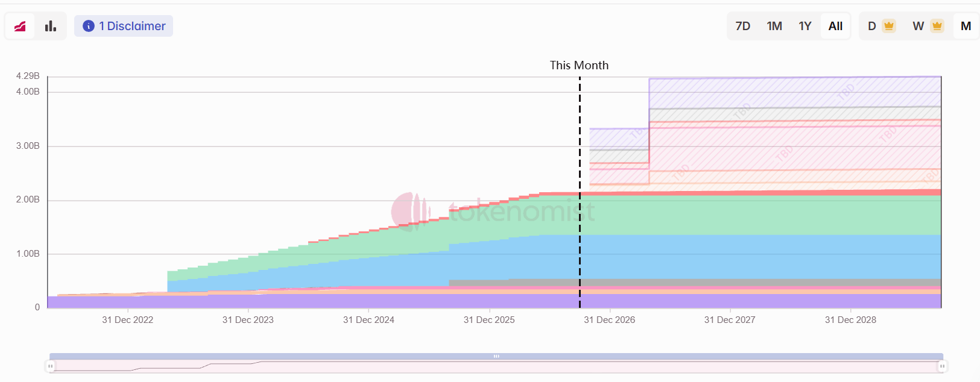Image resolution: width=980 pixels, height=382 pixels.
Task: Click the 31 Dec 2024 axis label
Action: click(x=368, y=320)
